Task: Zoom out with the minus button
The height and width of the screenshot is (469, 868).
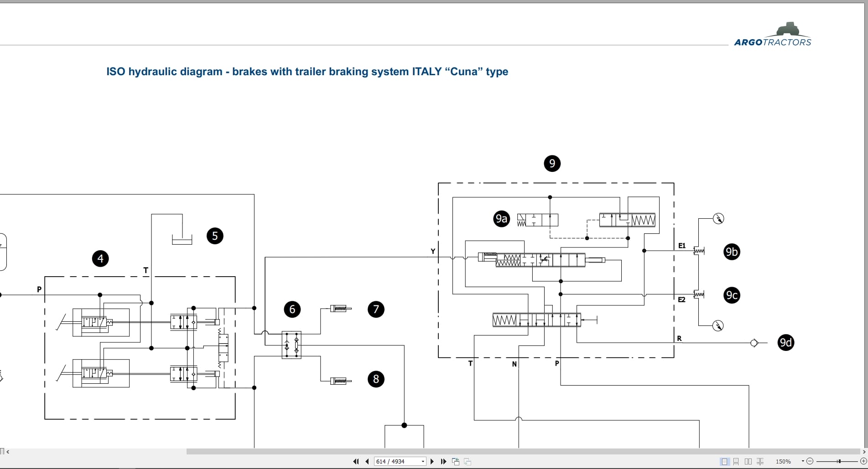Action: [810, 461]
